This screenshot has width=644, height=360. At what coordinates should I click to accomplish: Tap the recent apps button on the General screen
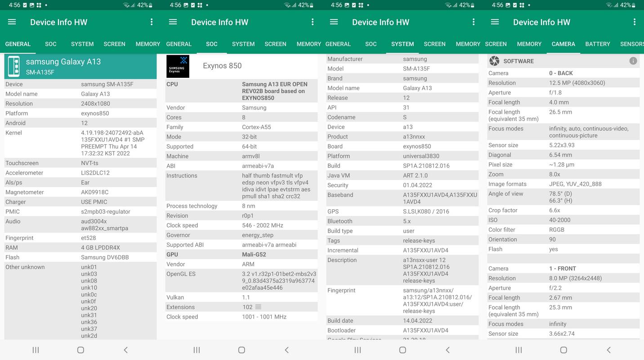tap(36, 350)
